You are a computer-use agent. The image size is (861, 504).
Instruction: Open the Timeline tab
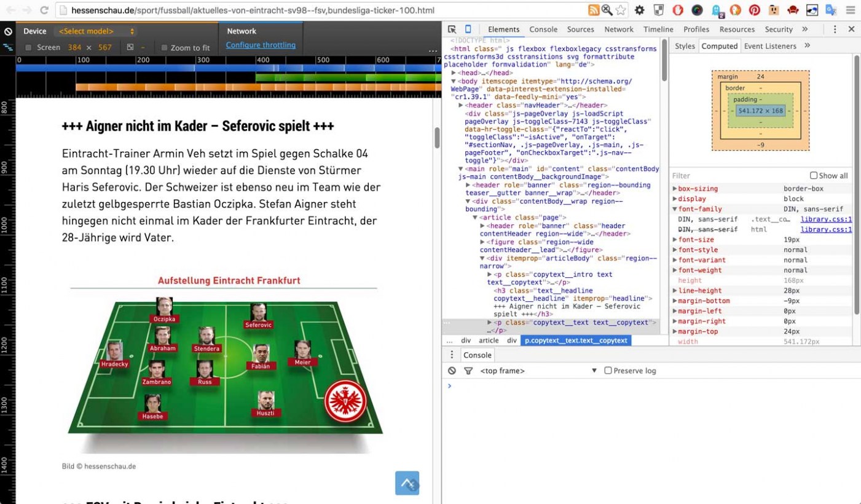pos(659,29)
